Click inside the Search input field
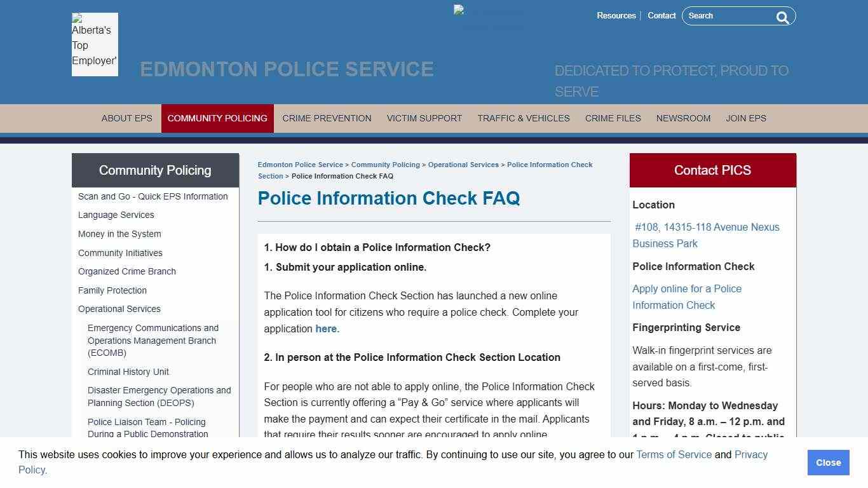868x488 pixels. click(731, 16)
